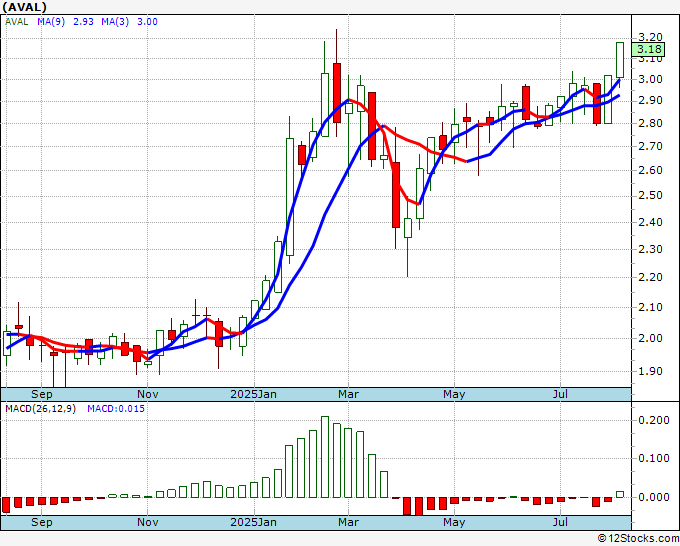Image resolution: width=680 pixels, height=546 pixels.
Task: Click the last green MACD histogram bar
Action: pyautogui.click(x=620, y=494)
